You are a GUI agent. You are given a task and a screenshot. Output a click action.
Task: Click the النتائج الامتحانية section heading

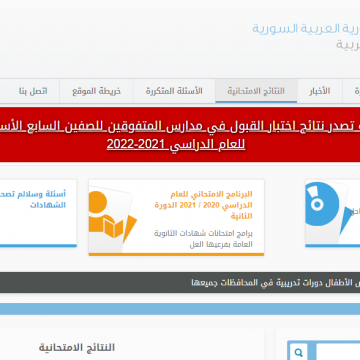(77, 348)
